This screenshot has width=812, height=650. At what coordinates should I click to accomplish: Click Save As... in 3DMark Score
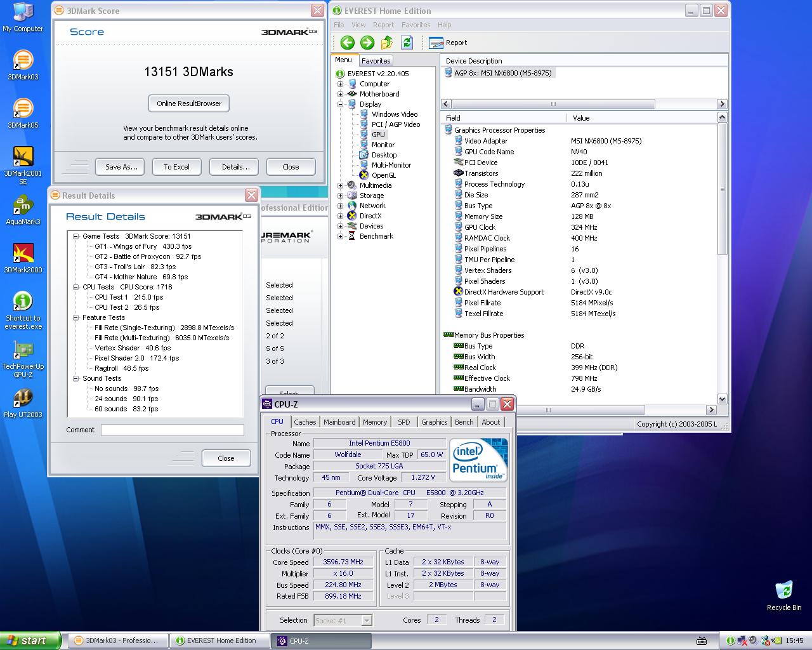[x=121, y=167]
